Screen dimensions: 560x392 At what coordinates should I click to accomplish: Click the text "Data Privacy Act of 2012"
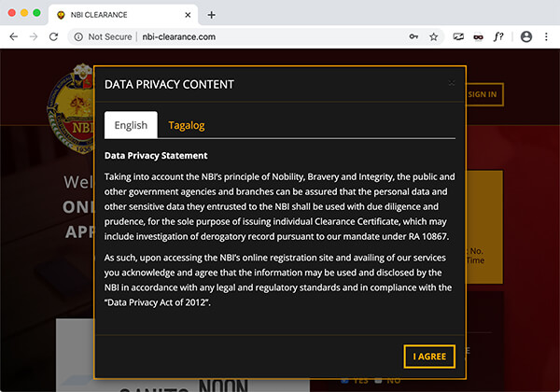[156, 302]
